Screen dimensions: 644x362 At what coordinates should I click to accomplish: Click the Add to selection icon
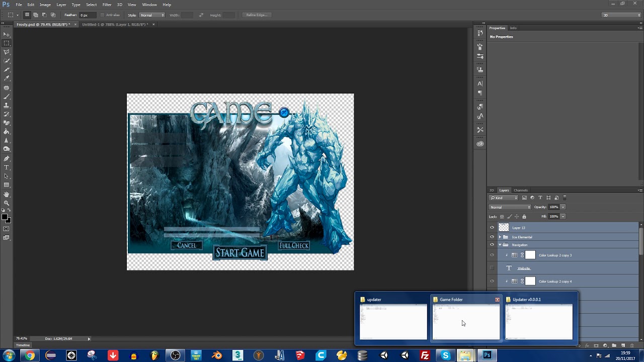coord(36,15)
